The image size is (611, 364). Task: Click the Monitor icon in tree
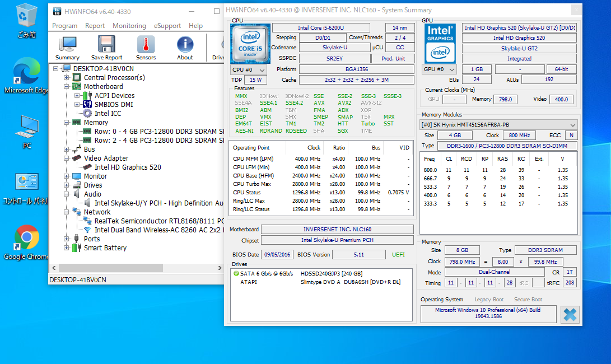click(x=77, y=176)
